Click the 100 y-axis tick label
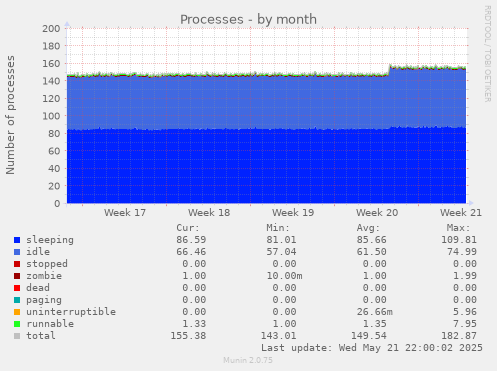 click(51, 116)
